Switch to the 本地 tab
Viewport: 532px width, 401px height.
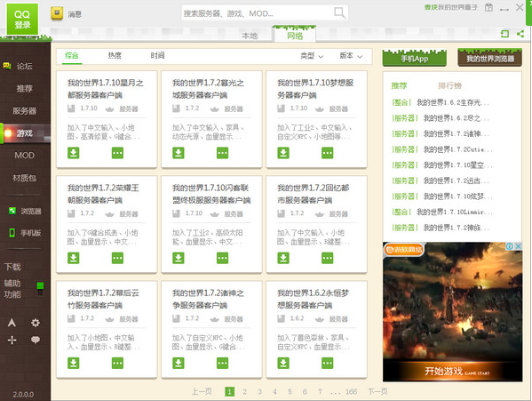tap(250, 36)
